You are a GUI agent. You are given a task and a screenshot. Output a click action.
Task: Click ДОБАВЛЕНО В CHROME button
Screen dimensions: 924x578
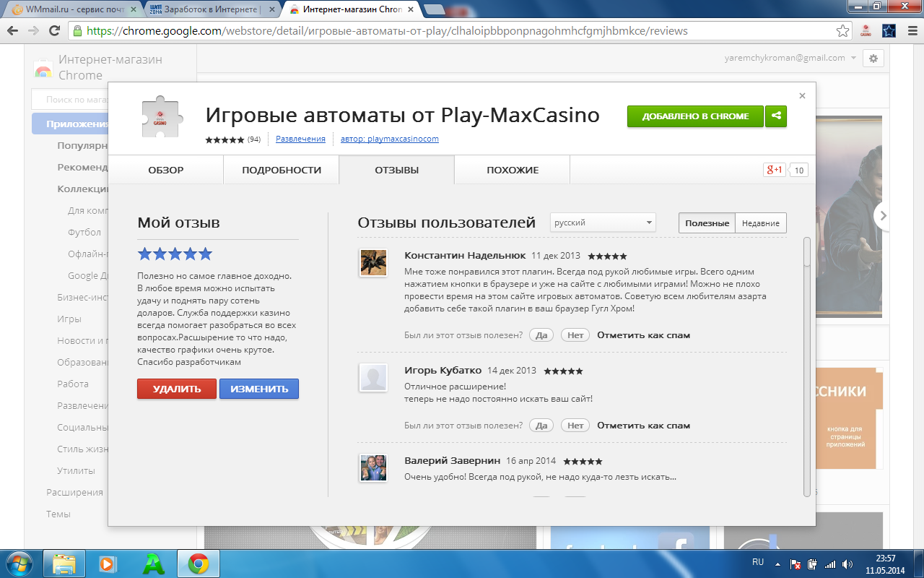[x=695, y=116]
